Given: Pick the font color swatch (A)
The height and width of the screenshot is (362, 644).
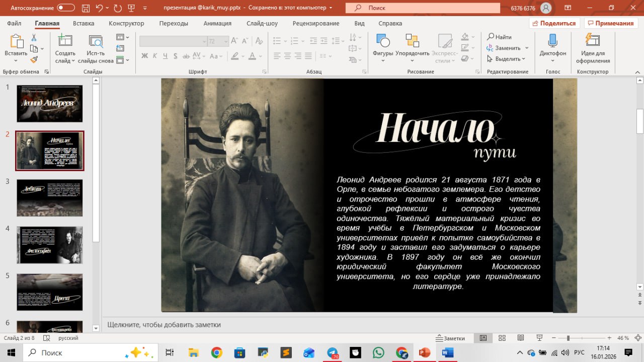Looking at the screenshot, I should point(253,56).
